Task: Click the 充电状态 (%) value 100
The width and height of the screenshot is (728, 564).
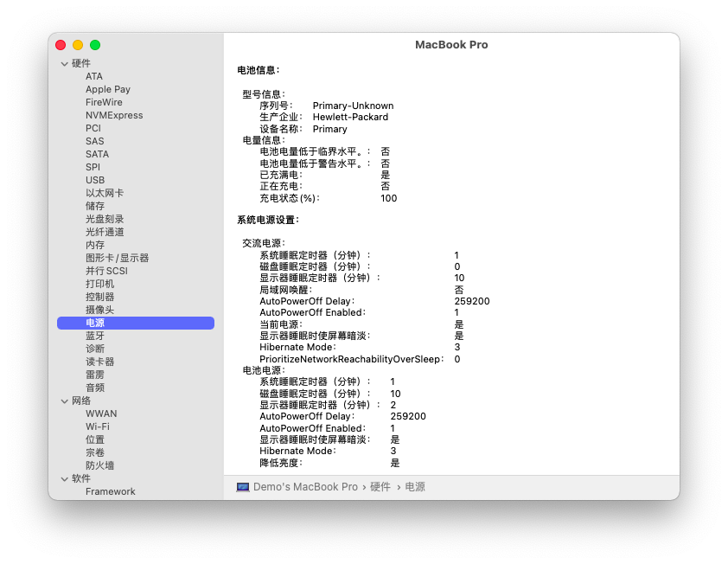Action: 388,198
